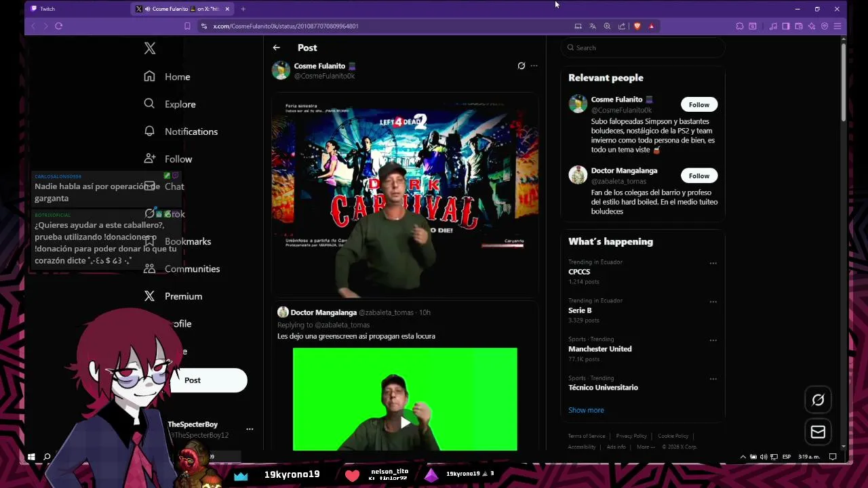Viewport: 868px width, 488px height.
Task: Open the Privacy Policy link
Action: (631, 436)
